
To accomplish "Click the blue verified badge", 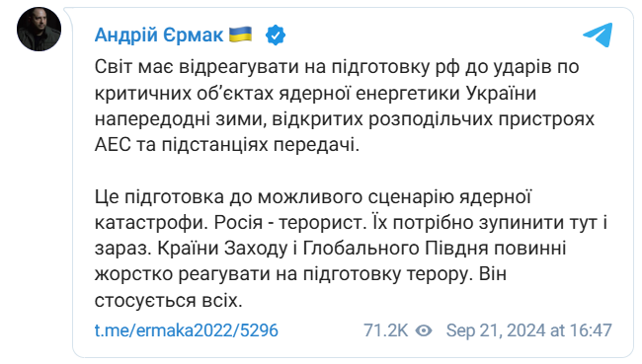I will pos(276,36).
